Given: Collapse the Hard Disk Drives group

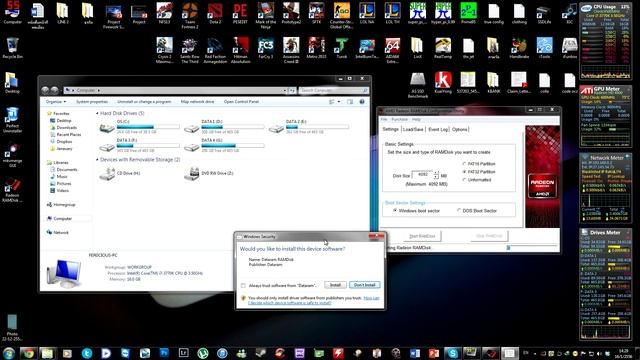Looking at the screenshot, I should (x=97, y=113).
